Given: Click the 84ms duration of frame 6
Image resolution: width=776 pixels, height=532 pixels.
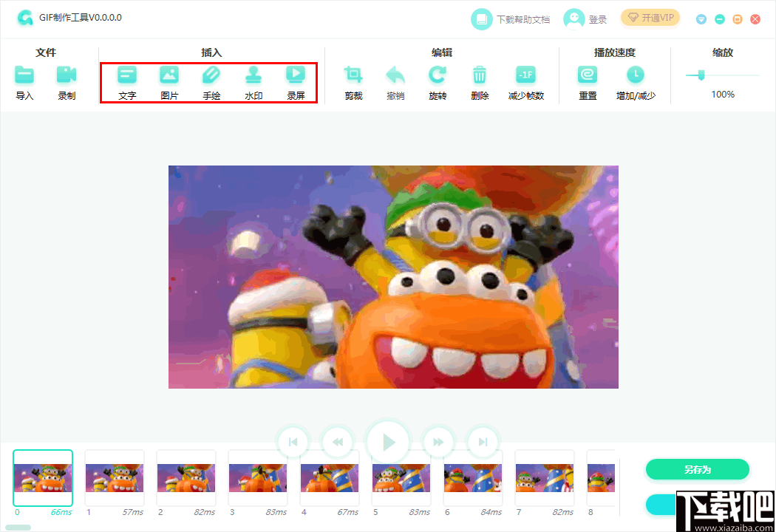Looking at the screenshot, I should click(x=491, y=512).
